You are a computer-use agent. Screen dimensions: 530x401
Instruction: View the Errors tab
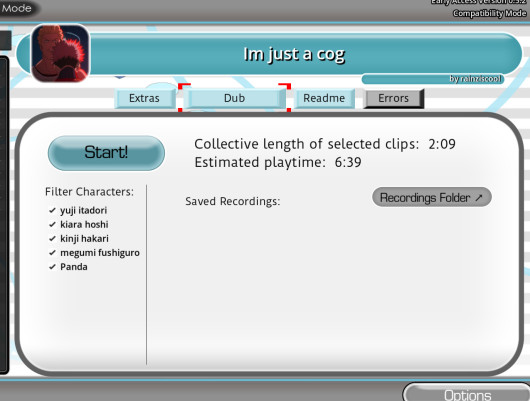click(393, 98)
